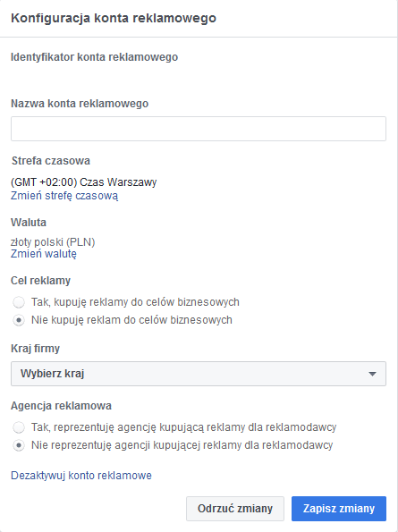Save settings with the Zapisz zmiany button
The image size is (398, 532).
point(339,509)
